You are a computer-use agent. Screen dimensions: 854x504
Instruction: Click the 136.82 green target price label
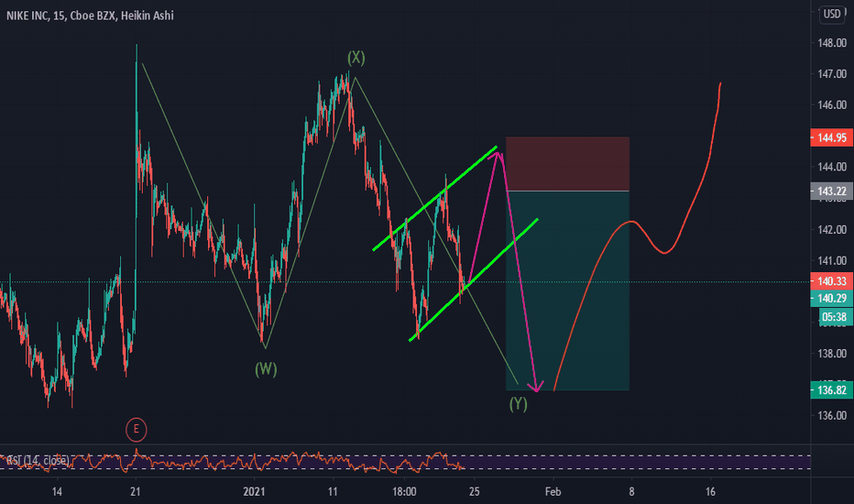pyautogui.click(x=832, y=390)
